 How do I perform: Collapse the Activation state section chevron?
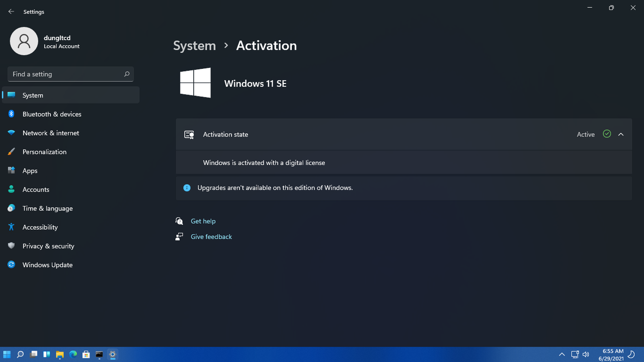click(621, 134)
